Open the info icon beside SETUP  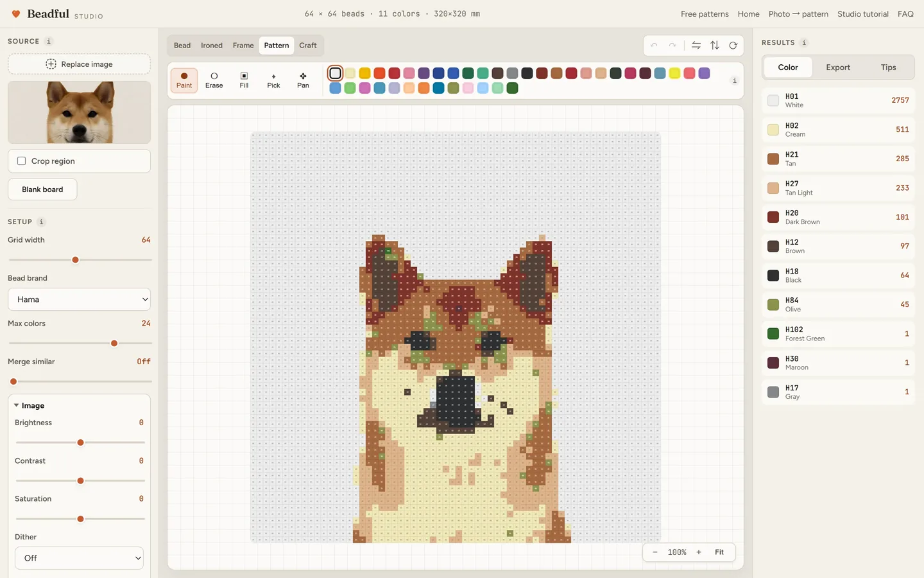41,222
